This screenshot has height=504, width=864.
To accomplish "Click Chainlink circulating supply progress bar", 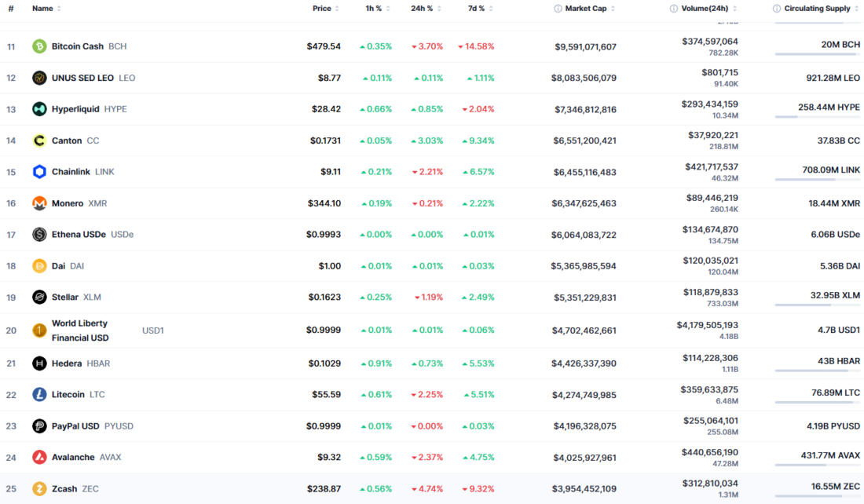I will click(x=817, y=180).
